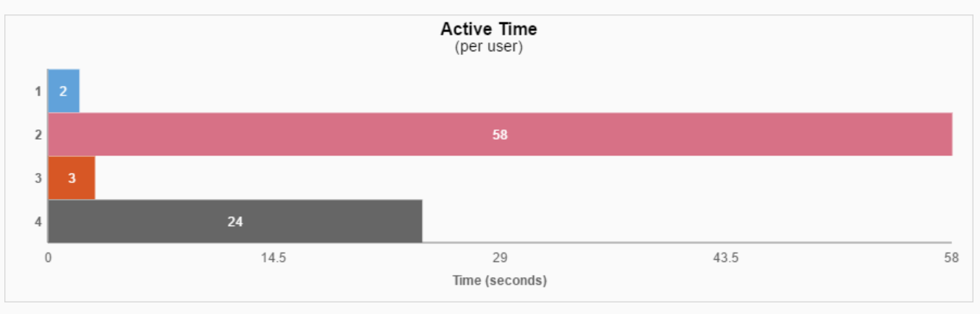This screenshot has width=980, height=314.
Task: Click y-axis label 4
Action: (x=38, y=221)
